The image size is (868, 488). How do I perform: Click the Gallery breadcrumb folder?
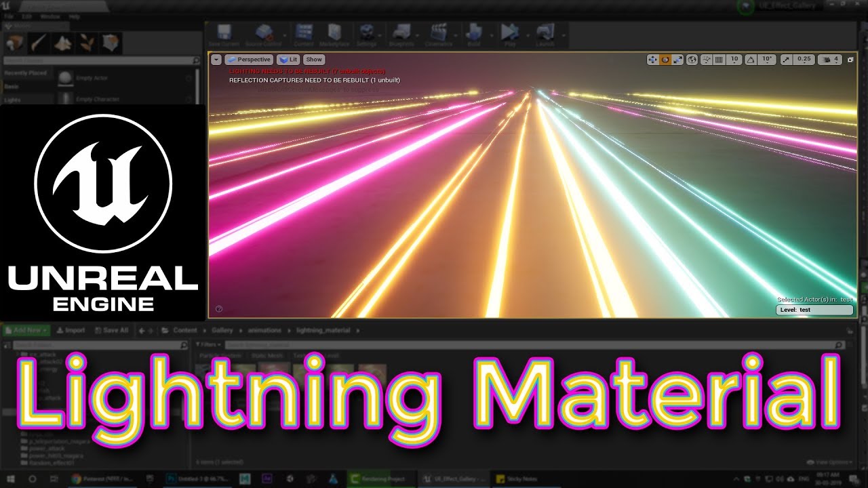click(x=222, y=331)
